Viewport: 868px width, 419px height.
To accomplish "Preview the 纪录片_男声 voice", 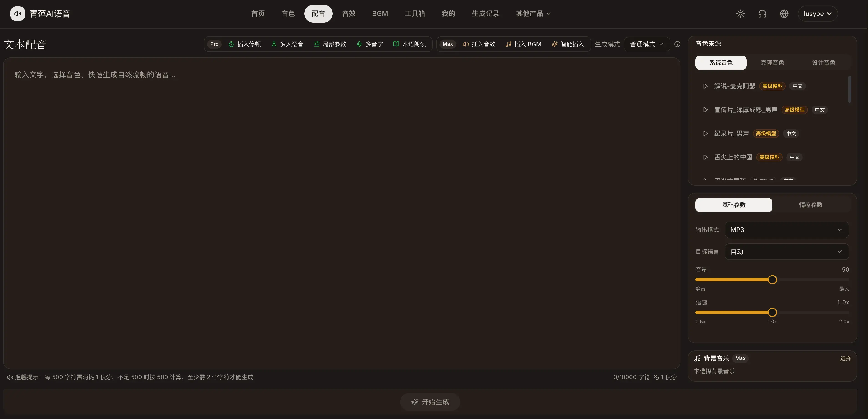I will (705, 133).
